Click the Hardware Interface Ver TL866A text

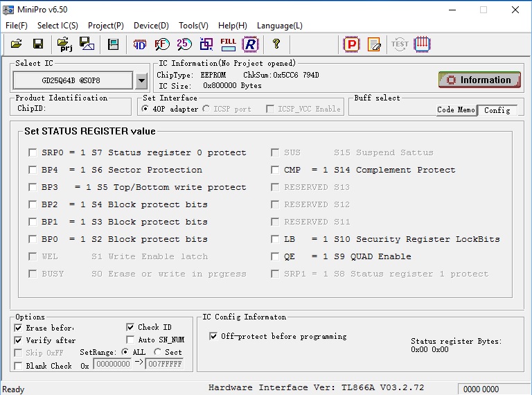316,387
